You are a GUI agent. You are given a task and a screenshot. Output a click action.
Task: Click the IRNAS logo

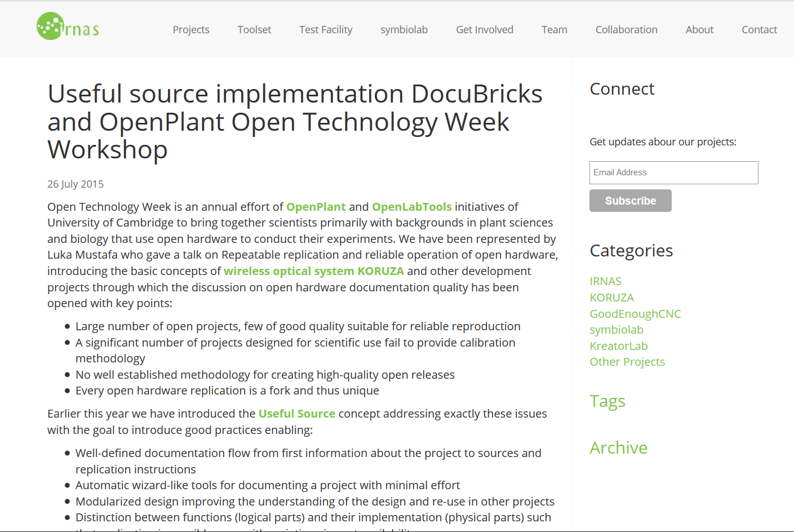68,26
